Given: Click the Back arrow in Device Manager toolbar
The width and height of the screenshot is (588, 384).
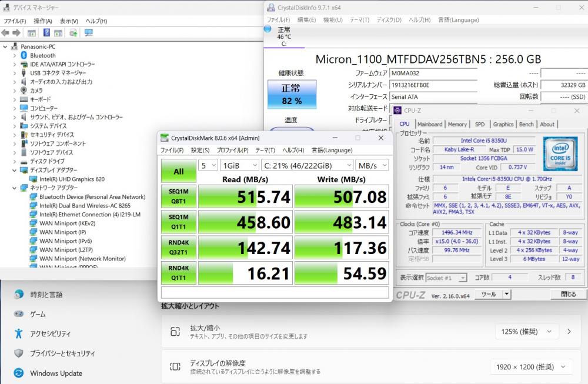Looking at the screenshot, I should pyautogui.click(x=5, y=33).
